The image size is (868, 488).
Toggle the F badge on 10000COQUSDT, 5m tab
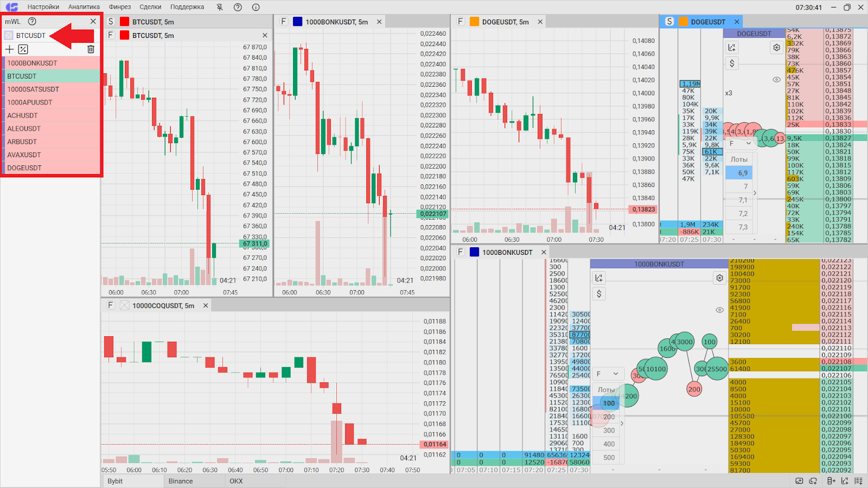[x=111, y=305]
